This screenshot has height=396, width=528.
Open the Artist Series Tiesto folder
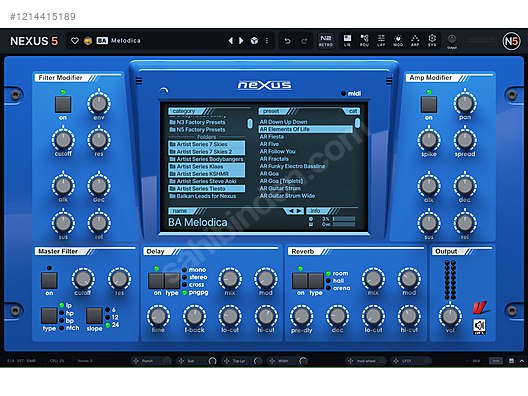point(207,189)
